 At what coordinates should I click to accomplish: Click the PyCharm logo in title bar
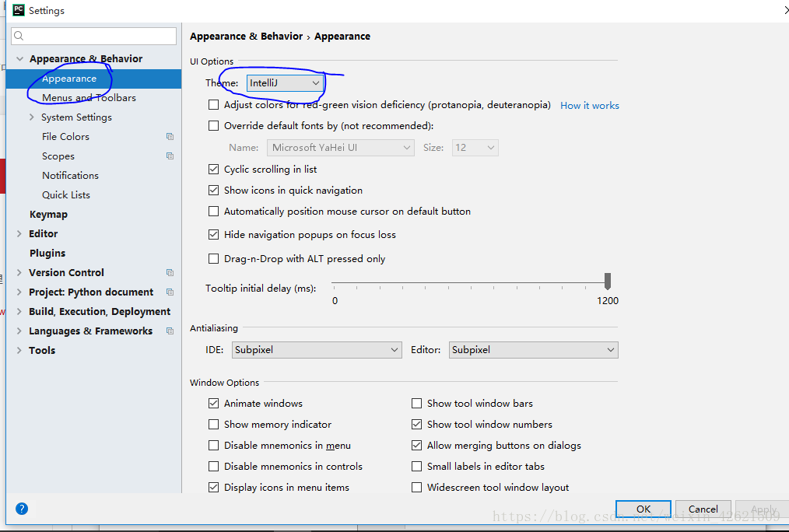click(x=19, y=10)
